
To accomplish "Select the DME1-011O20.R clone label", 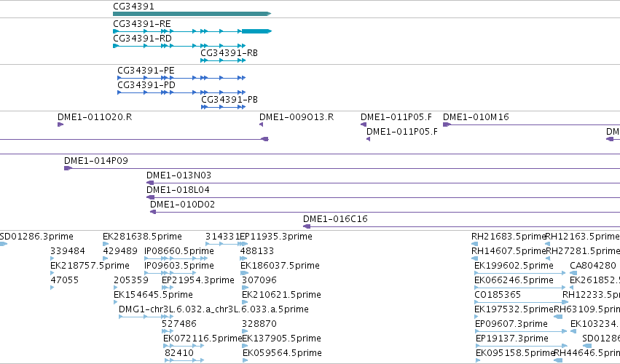I will 95,117.
